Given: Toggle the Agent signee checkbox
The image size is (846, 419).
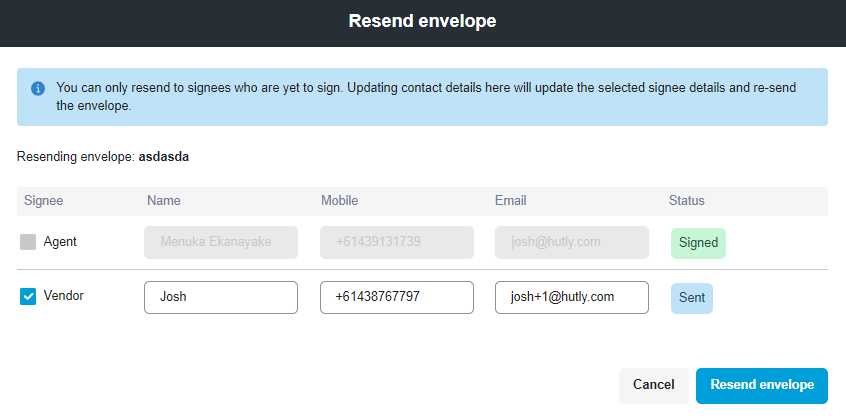Looking at the screenshot, I should [28, 242].
